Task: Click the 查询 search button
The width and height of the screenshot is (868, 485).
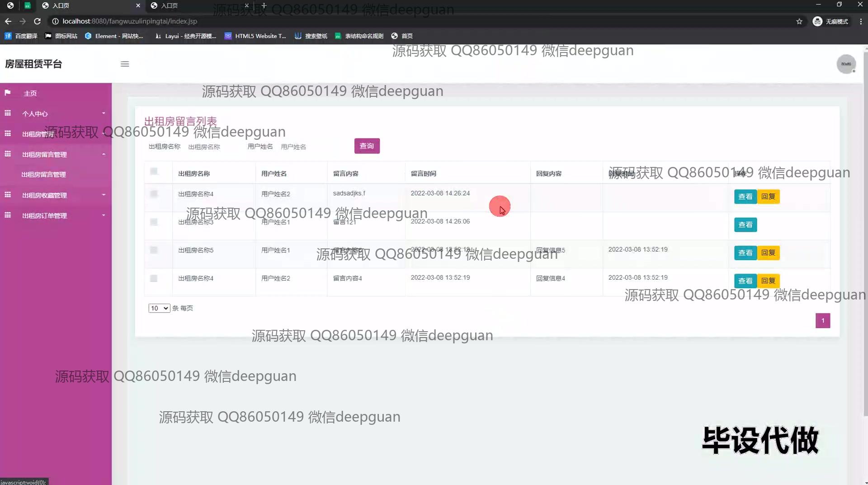Action: tap(367, 146)
